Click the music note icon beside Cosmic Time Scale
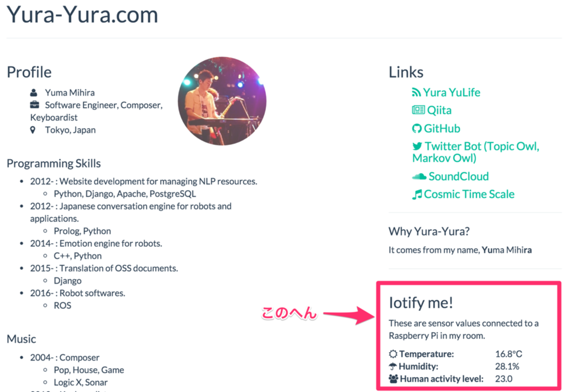The height and width of the screenshot is (392, 566). (x=417, y=195)
